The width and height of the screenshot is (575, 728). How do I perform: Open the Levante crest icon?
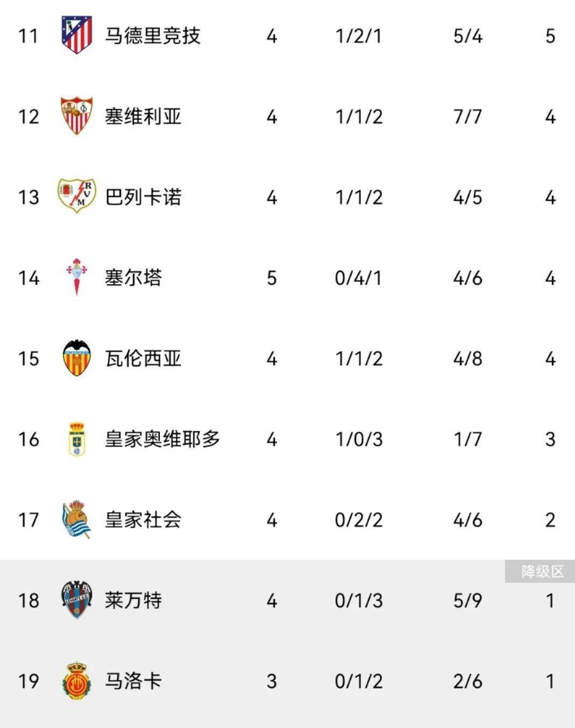(76, 599)
